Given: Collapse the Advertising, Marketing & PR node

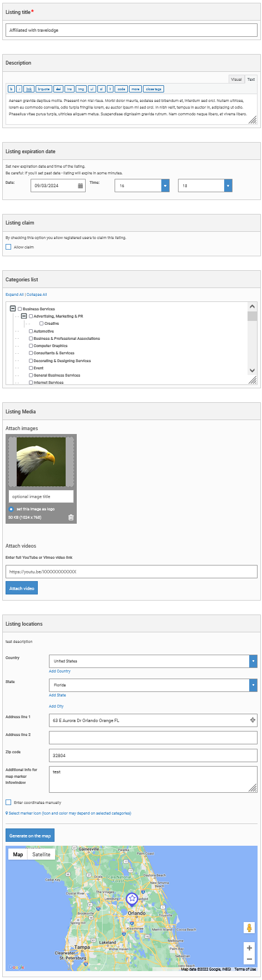Looking at the screenshot, I should [24, 316].
